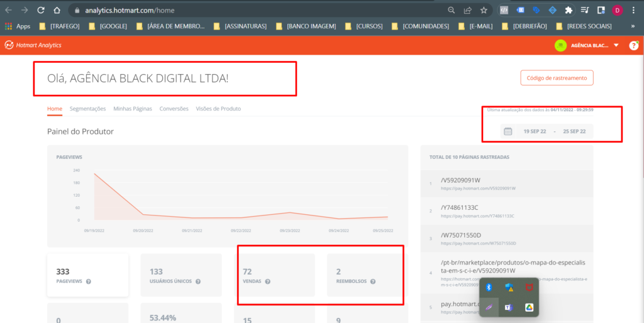Switch to the Visões de Produto tab
The width and height of the screenshot is (644, 323).
point(218,109)
